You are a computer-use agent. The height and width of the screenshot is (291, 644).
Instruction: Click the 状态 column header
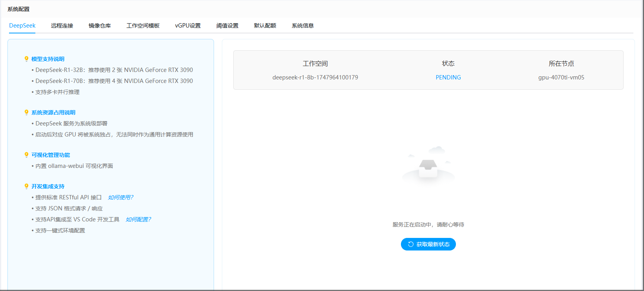(448, 64)
